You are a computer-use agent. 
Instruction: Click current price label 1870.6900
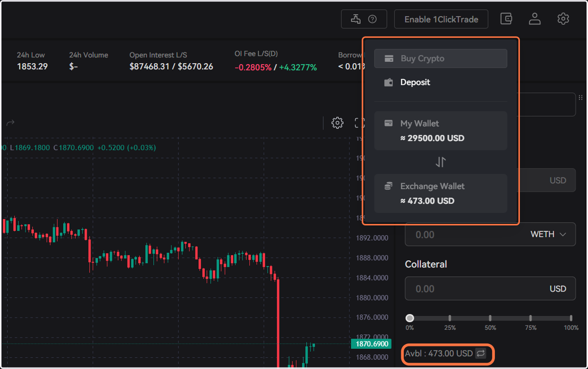coord(370,344)
